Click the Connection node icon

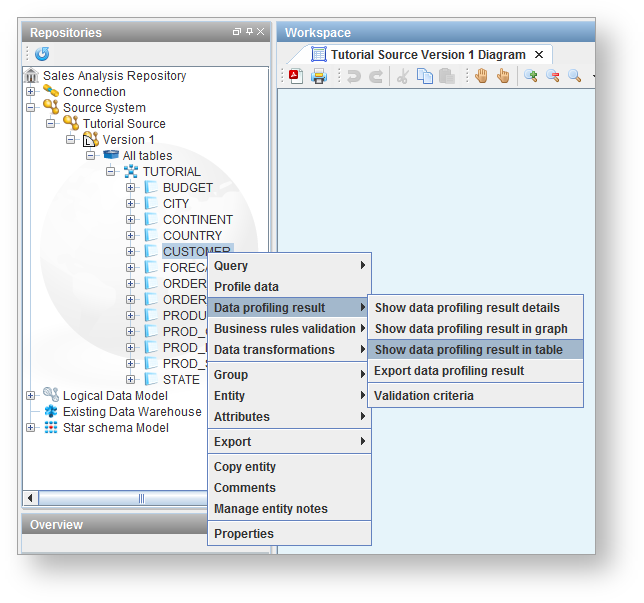click(51, 91)
